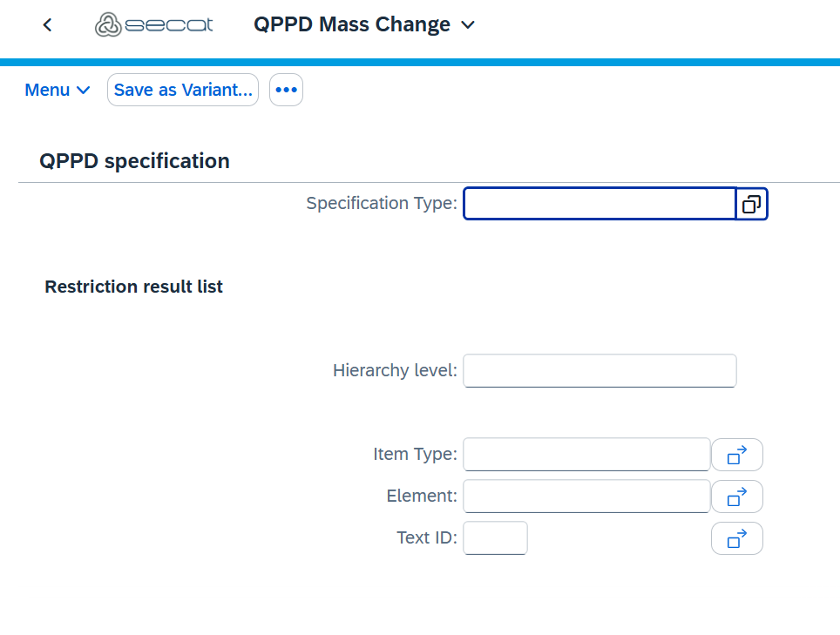Open value help for Specification Type

[x=751, y=205]
